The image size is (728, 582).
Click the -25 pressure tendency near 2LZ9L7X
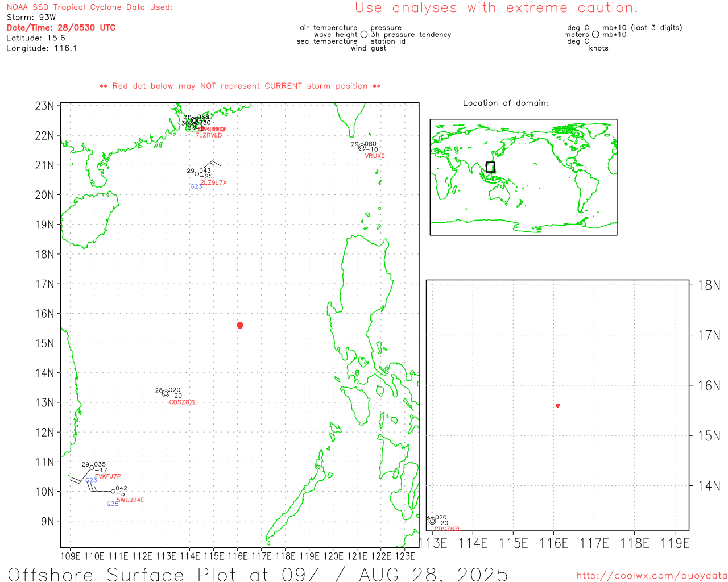pyautogui.click(x=206, y=177)
